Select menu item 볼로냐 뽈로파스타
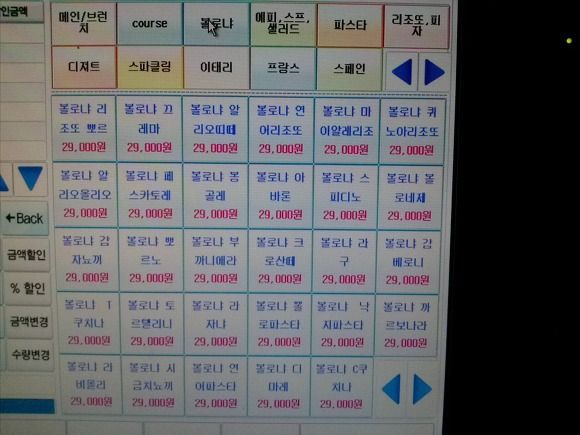 point(279,325)
